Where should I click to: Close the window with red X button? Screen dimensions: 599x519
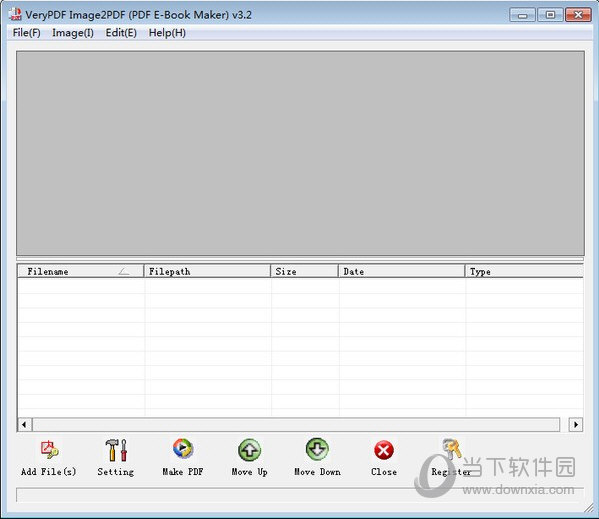point(578,15)
